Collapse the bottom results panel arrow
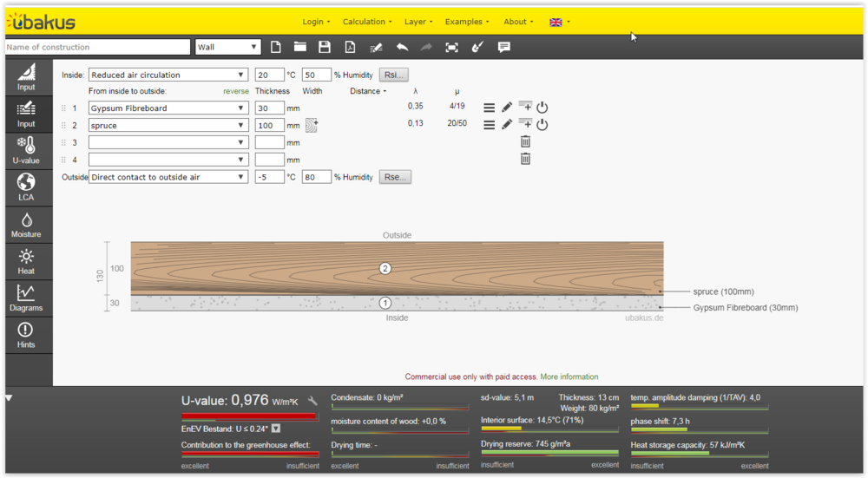This screenshot has height=478, width=868. [9, 398]
